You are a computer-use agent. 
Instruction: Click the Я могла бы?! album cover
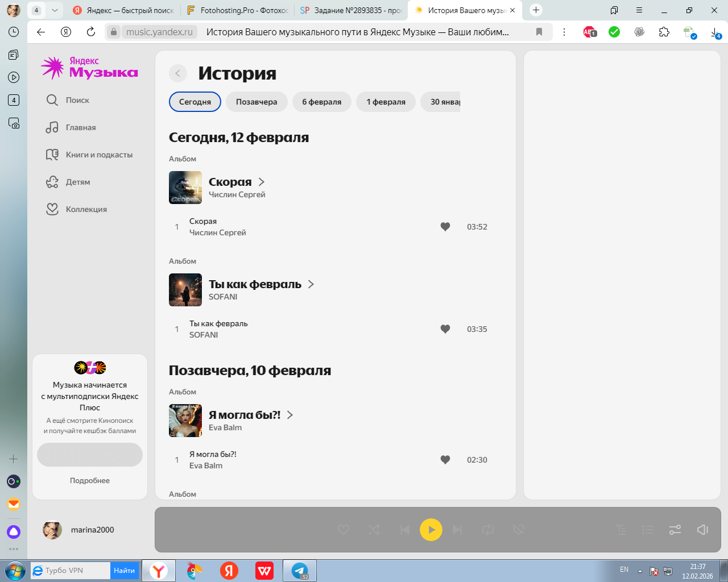(x=185, y=421)
